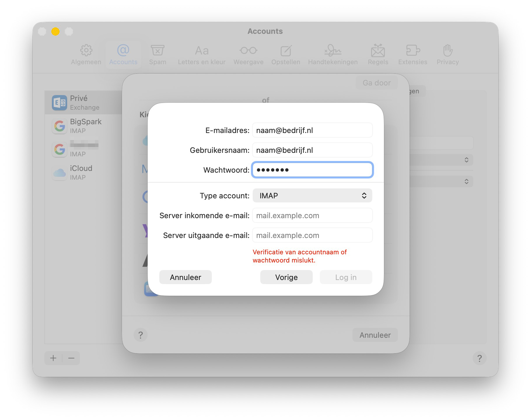
Task: Select the blurred-name Google IMAP account
Action: pyautogui.click(x=83, y=149)
